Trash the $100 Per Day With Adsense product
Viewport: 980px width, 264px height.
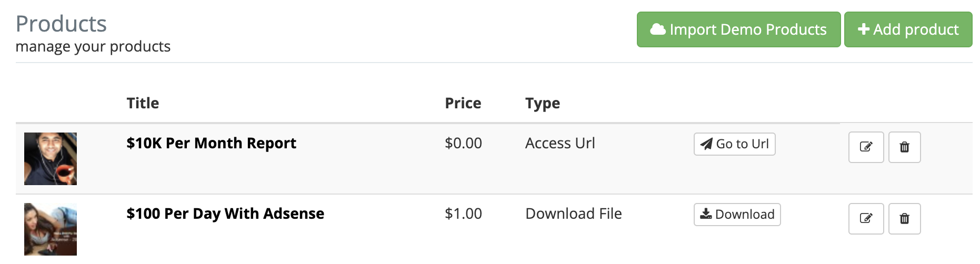click(904, 219)
